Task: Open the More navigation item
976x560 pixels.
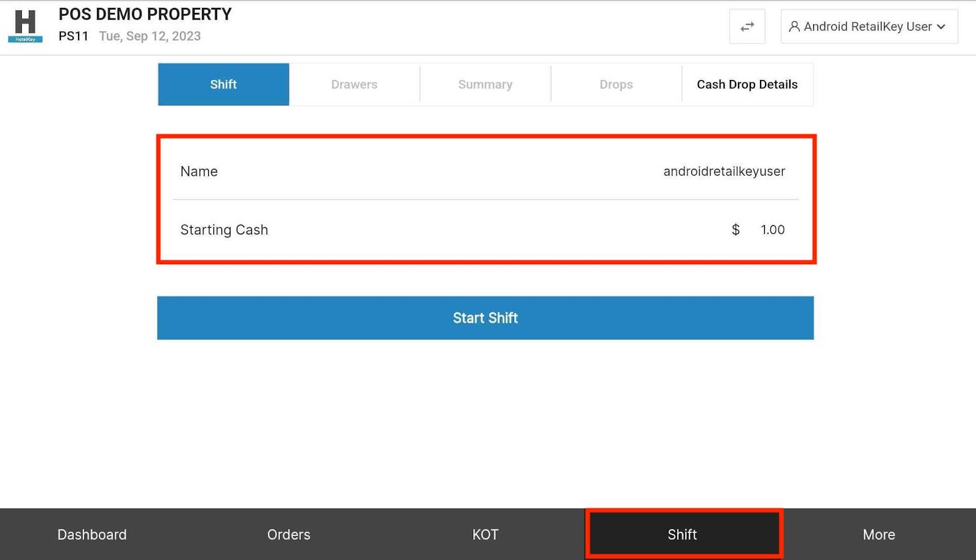Action: [x=878, y=534]
